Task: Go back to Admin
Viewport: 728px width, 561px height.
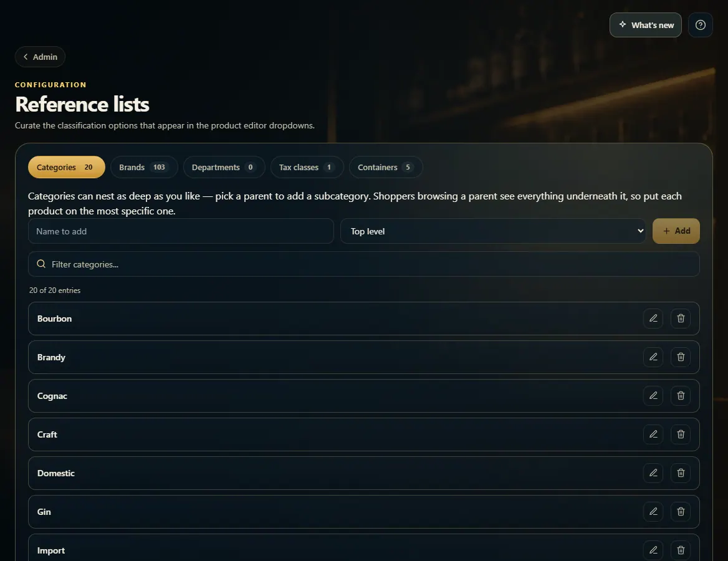Action: (40, 57)
